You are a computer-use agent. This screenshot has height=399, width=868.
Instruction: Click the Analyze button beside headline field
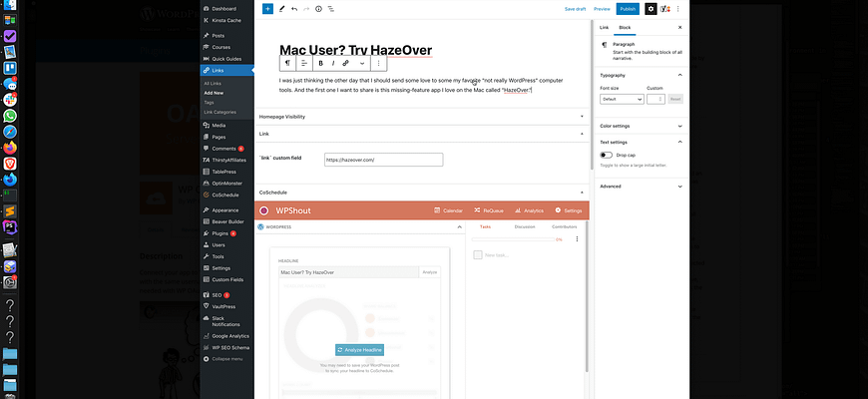coord(430,272)
